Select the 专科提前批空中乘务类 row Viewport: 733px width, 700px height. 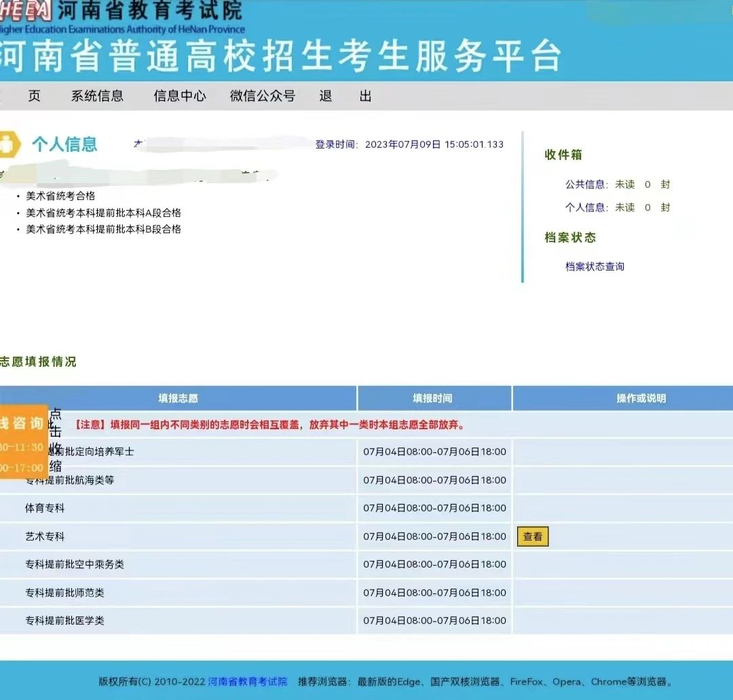75,564
